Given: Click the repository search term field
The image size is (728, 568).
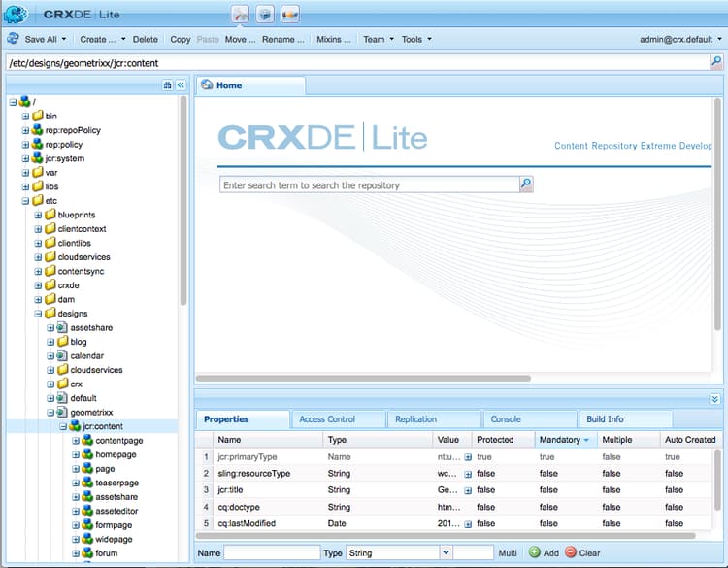Looking at the screenshot, I should tap(369, 184).
